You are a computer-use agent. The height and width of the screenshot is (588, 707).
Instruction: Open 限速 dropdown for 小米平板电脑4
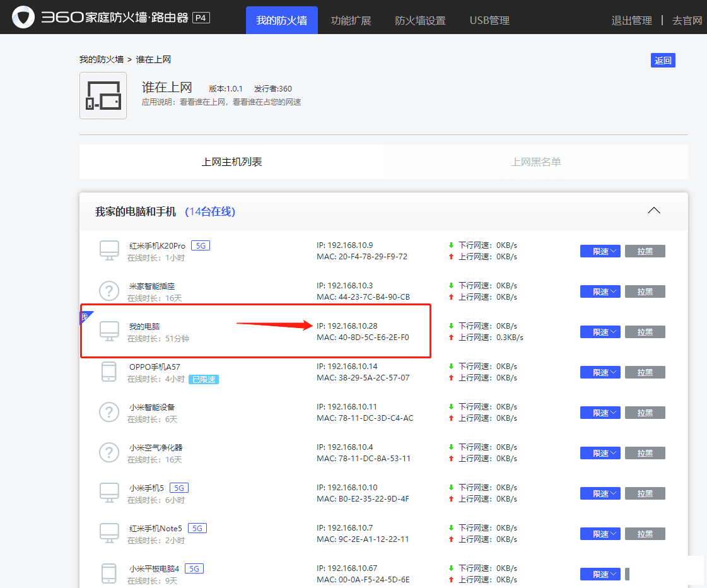[600, 575]
